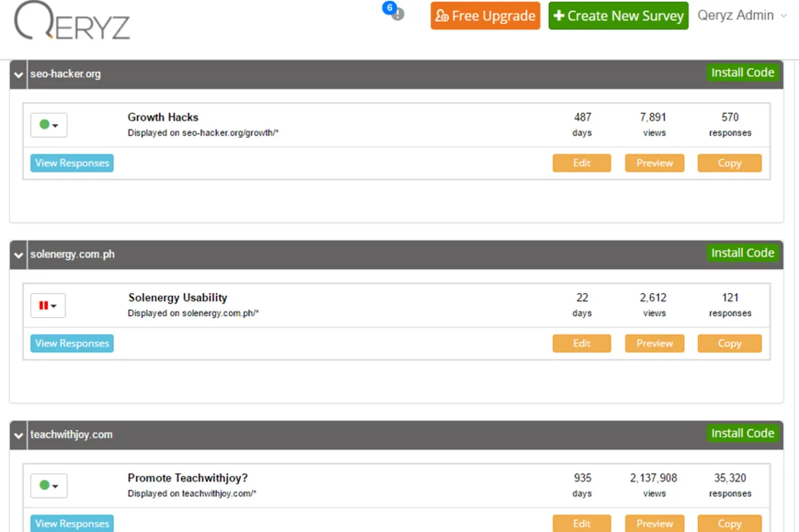Click the 570 responses count

point(730,117)
